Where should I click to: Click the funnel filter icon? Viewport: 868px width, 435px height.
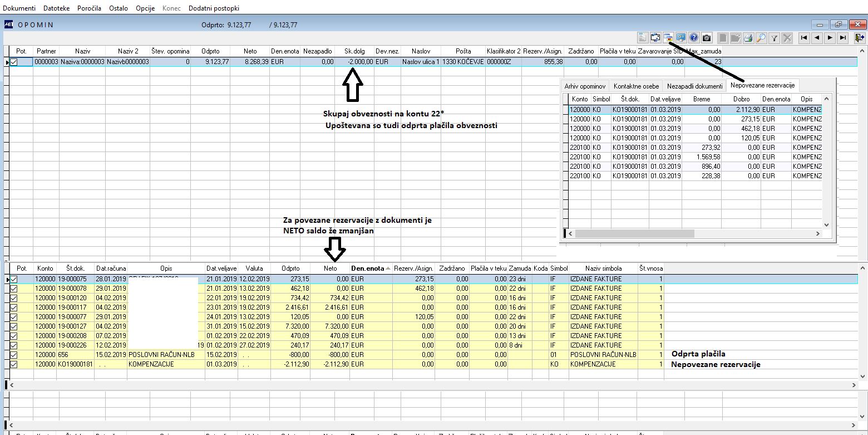774,37
